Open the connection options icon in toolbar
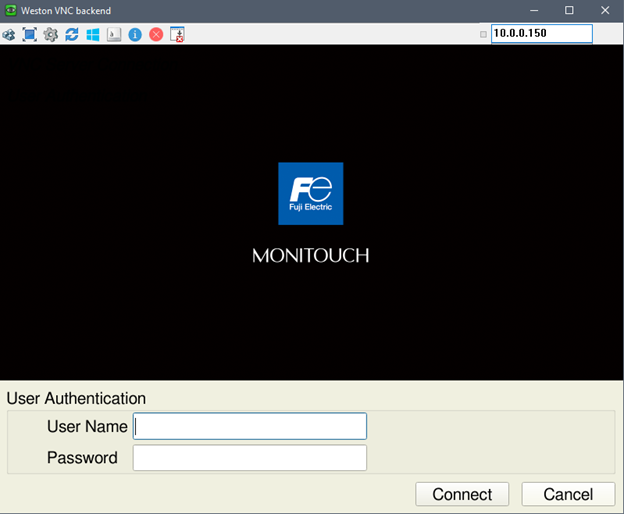Screen dimensions: 624x514 [x=9, y=34]
